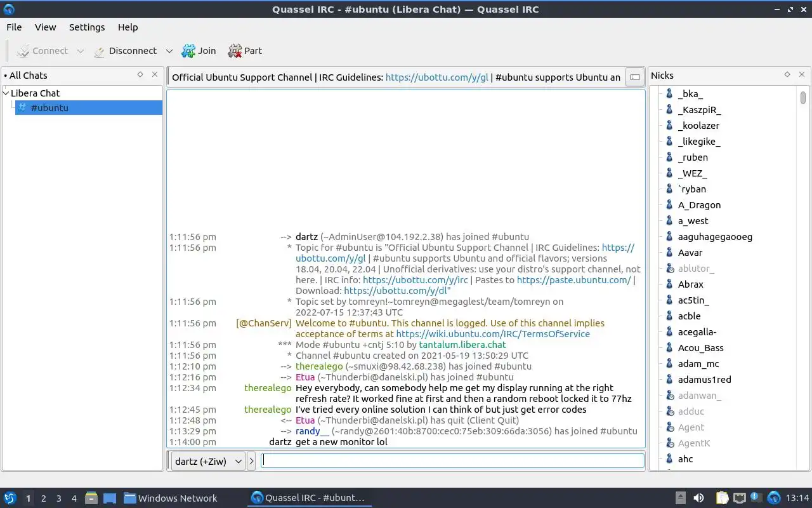Screen dimensions: 812x508
Task: Click the away user icon beside ablutor_
Action: [669, 269]
